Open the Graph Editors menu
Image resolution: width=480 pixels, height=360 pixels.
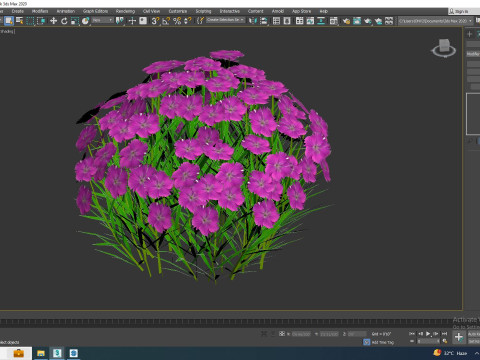(95, 11)
